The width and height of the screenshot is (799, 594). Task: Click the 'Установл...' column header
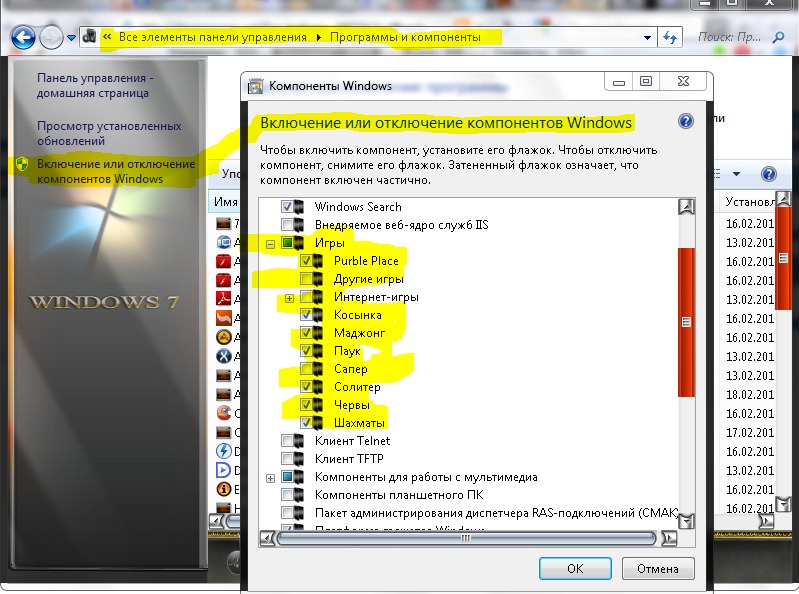pyautogui.click(x=749, y=202)
